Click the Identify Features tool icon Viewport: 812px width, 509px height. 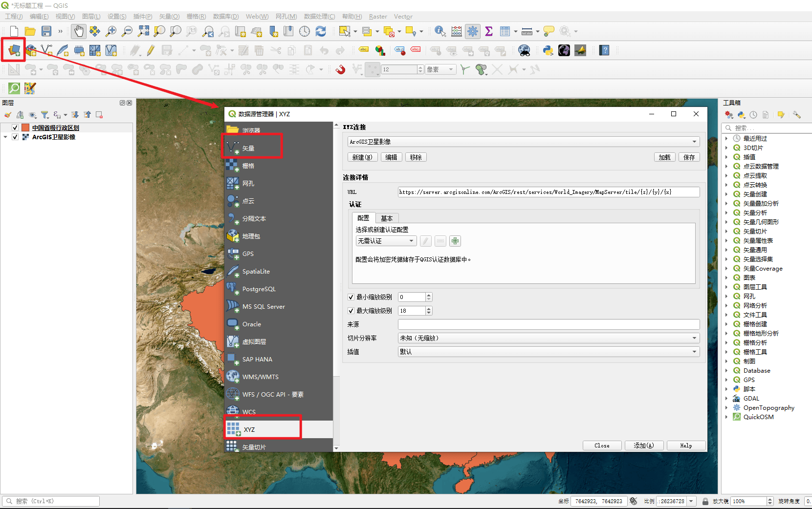pyautogui.click(x=440, y=31)
